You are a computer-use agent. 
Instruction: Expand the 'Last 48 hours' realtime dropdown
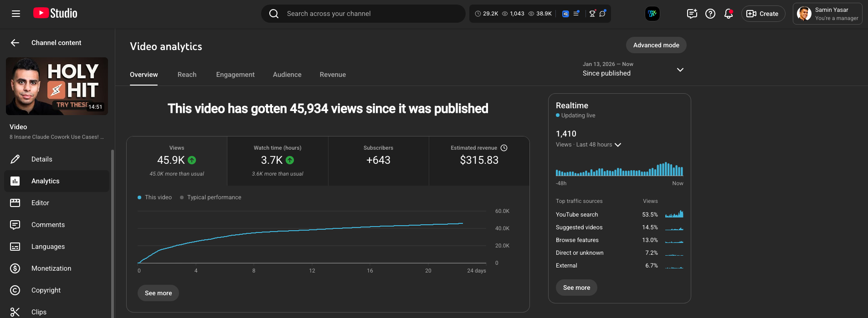coord(589,145)
